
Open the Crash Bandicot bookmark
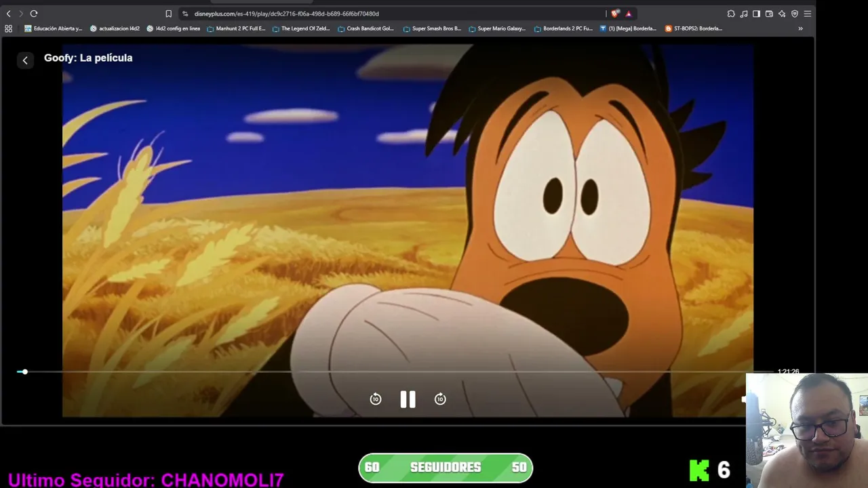pos(366,28)
